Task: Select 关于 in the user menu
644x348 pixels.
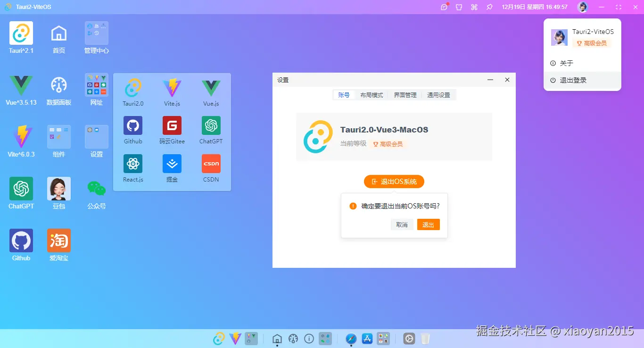Action: point(582,63)
